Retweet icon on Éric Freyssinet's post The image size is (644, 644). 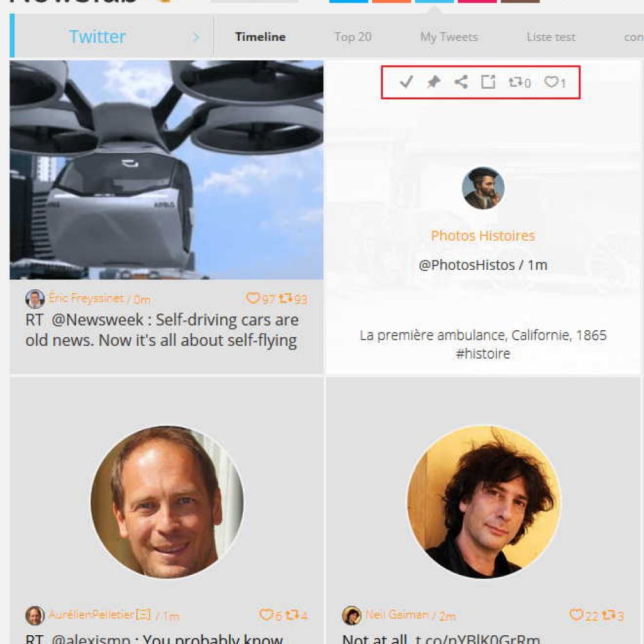tap(286, 298)
